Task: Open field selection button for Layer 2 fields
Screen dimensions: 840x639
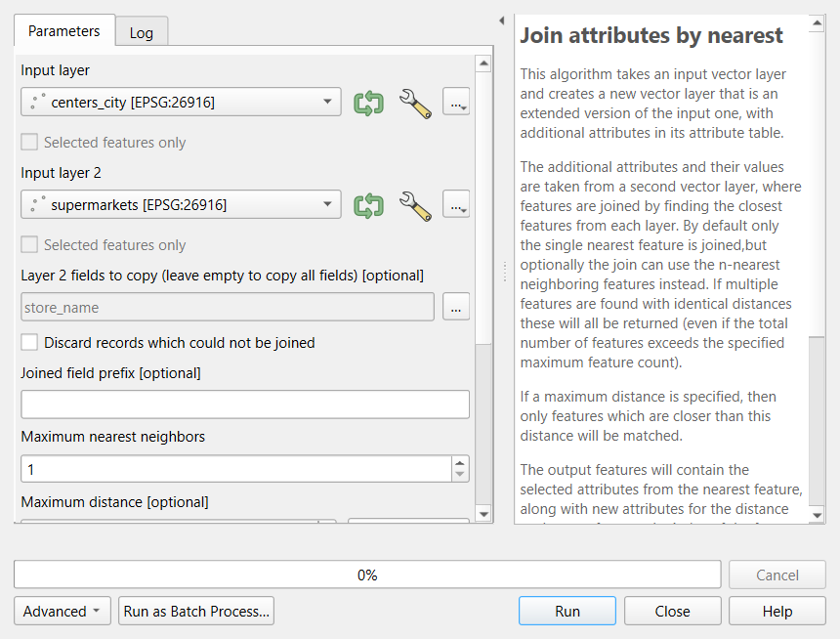Action: pos(456,307)
